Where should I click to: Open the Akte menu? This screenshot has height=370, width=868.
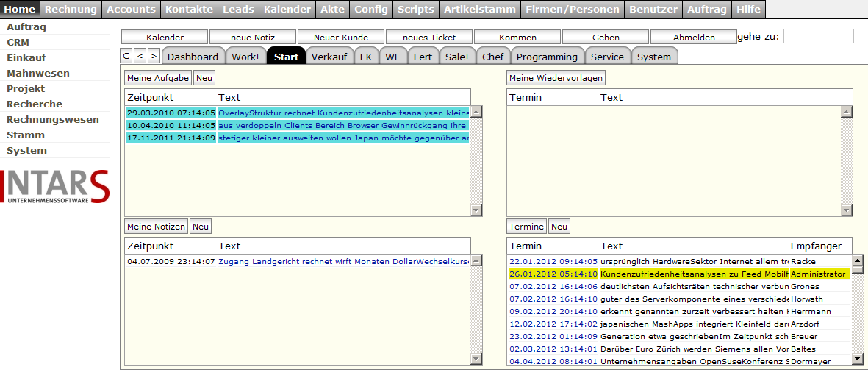click(332, 9)
